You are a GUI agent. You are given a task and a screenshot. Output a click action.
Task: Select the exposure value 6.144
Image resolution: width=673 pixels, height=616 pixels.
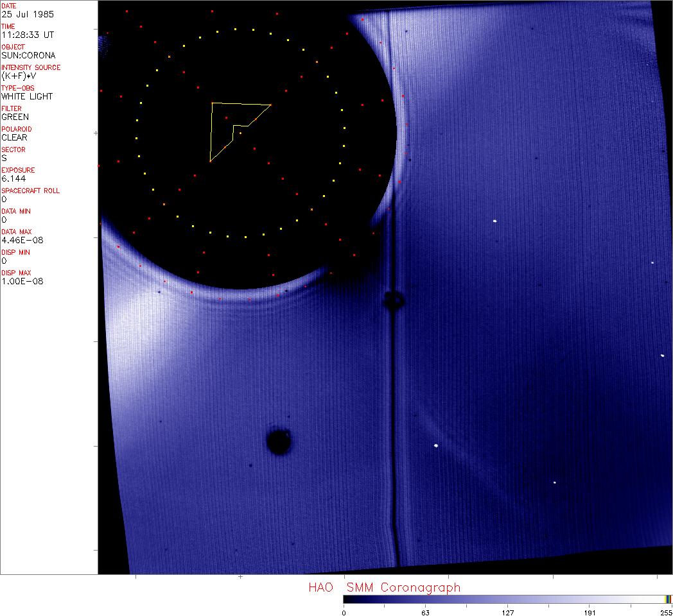(x=14, y=178)
